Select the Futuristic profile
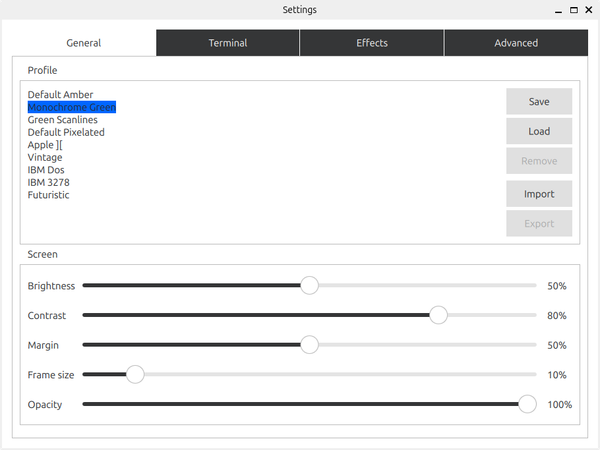The image size is (600, 450). pos(49,195)
